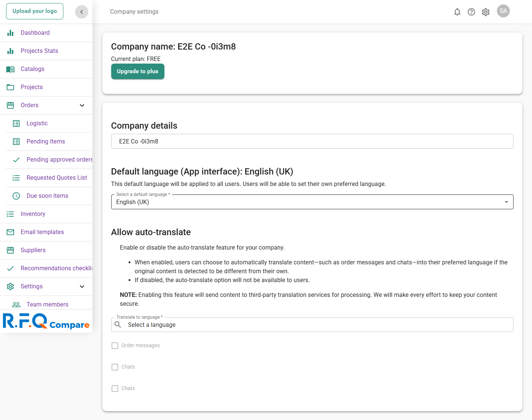Open Team members page
This screenshot has height=420, width=532.
click(x=47, y=305)
